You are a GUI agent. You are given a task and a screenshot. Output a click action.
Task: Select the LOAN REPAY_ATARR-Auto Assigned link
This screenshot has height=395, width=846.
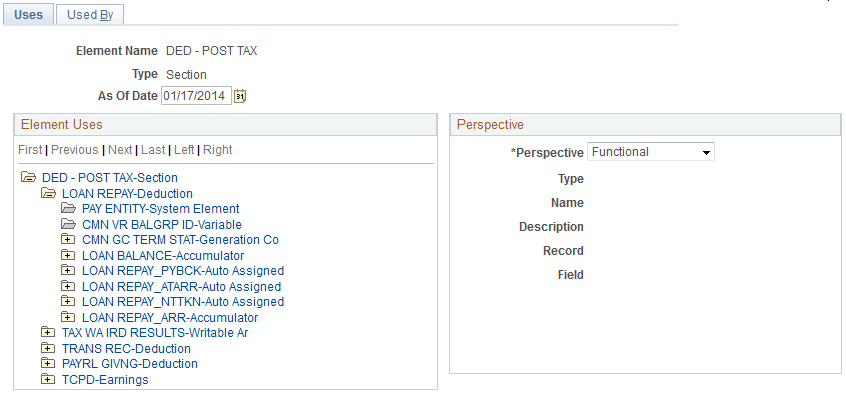(182, 287)
